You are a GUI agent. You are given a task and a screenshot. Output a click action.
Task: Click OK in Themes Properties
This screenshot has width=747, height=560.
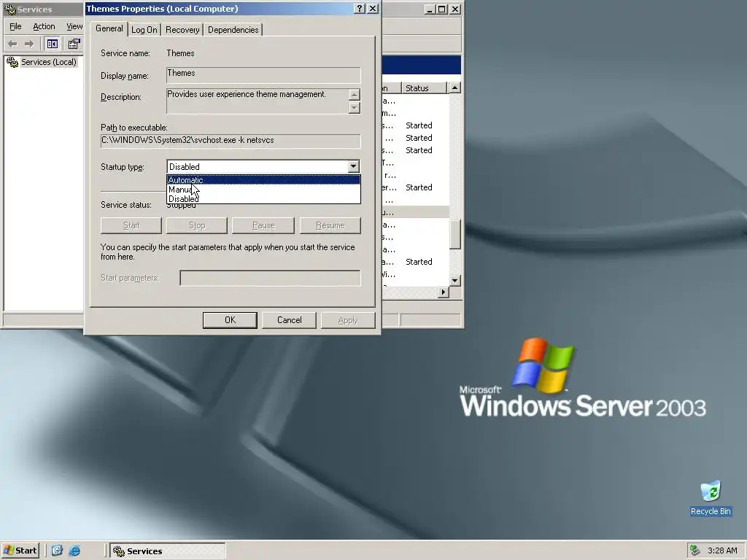coord(230,320)
